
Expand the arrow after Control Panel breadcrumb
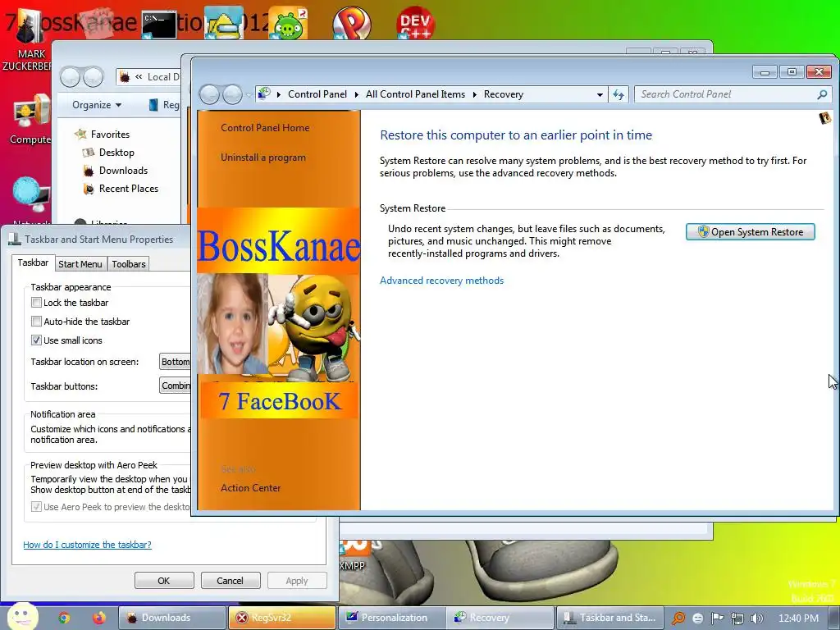point(356,95)
